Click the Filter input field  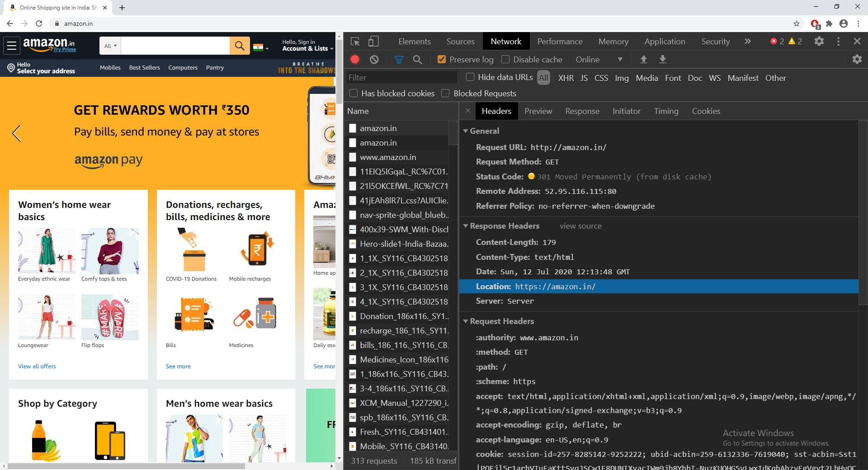401,78
